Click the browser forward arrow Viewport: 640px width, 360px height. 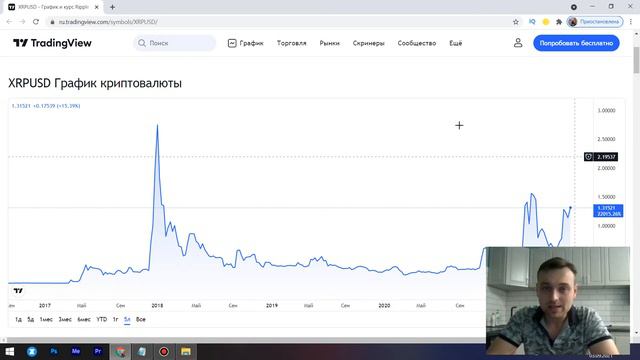(x=22, y=22)
